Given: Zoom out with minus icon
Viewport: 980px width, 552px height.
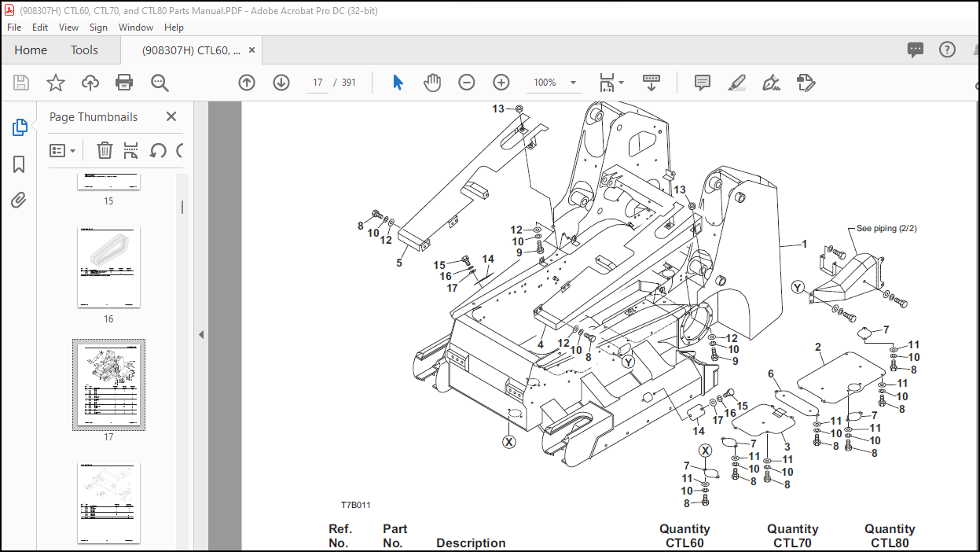Looking at the screenshot, I should [467, 83].
